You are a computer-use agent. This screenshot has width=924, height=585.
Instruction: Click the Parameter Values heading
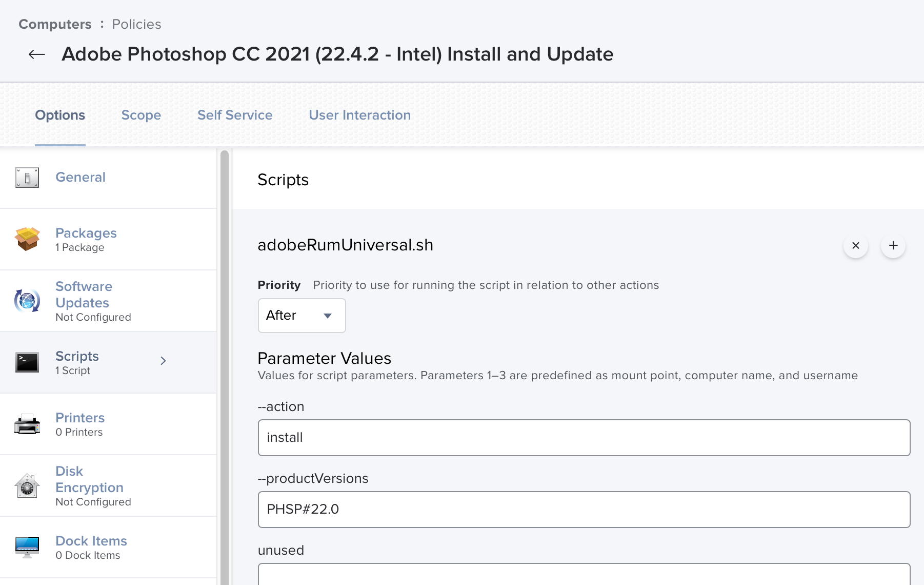pos(324,358)
